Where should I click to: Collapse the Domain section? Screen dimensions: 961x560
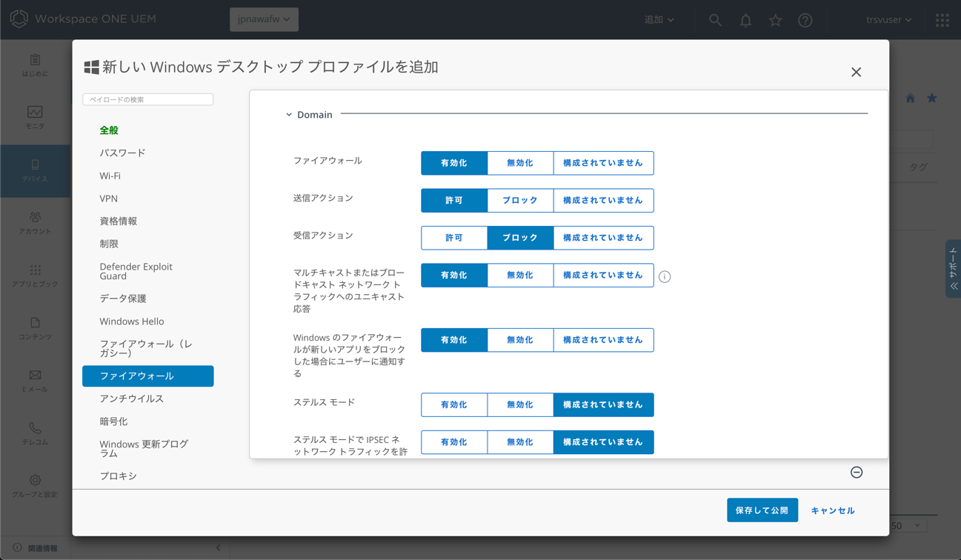point(289,115)
